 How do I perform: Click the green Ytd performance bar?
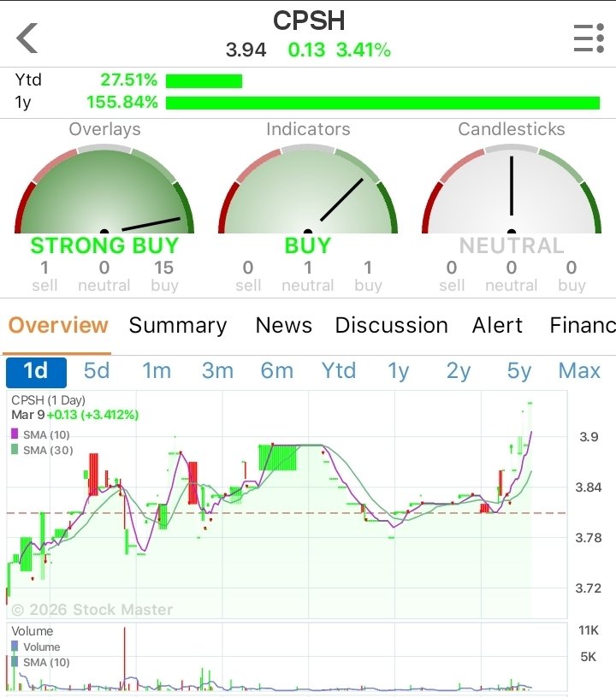tap(204, 81)
